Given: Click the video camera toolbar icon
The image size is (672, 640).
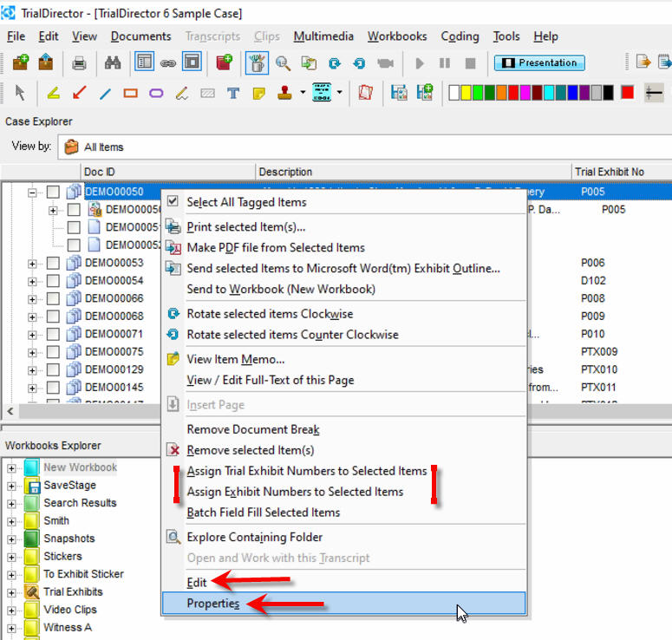Looking at the screenshot, I should 385,63.
